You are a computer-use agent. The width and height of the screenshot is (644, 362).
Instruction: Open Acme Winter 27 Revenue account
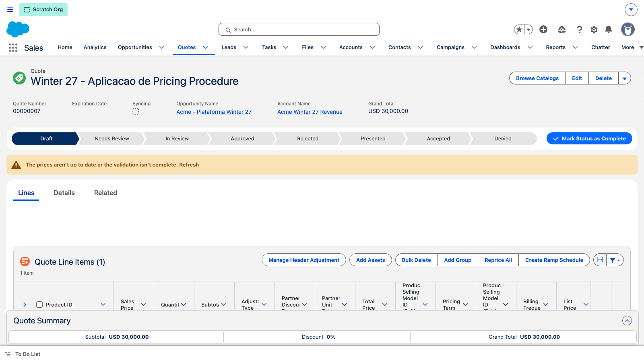pos(310,112)
